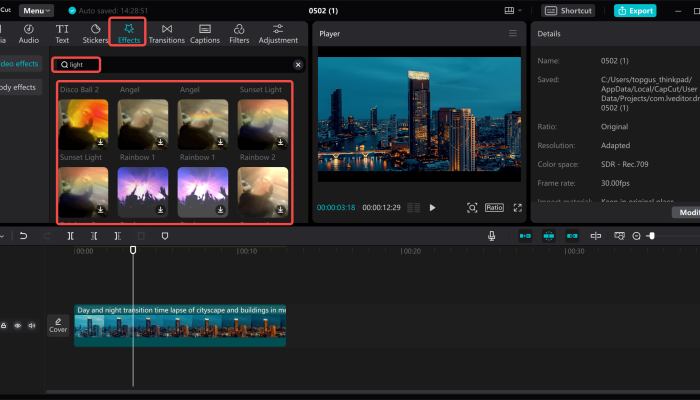Adjust the timeline zoom slider
Image resolution: width=700 pixels, height=400 pixels.
tap(651, 236)
